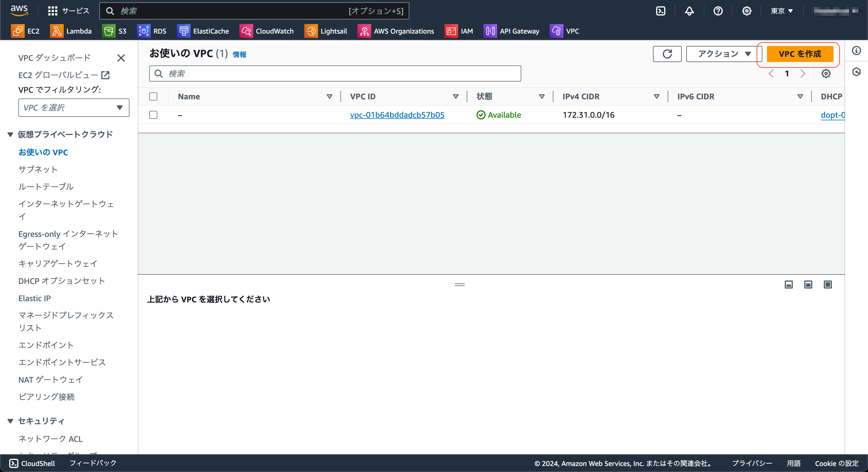Select サブネット in the sidebar
This screenshot has height=472, width=868.
pos(38,170)
